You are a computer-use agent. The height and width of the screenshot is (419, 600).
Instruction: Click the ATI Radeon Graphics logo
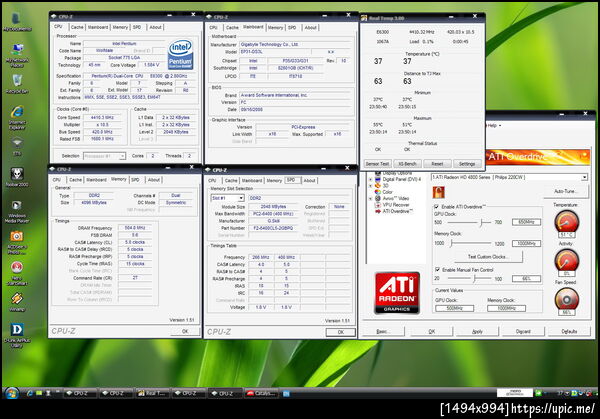coord(397,293)
